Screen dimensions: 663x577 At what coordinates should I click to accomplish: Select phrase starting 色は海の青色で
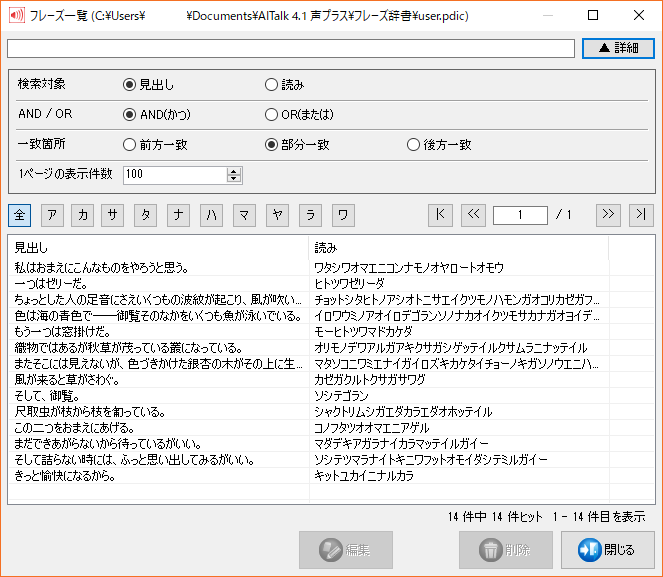tap(159, 316)
